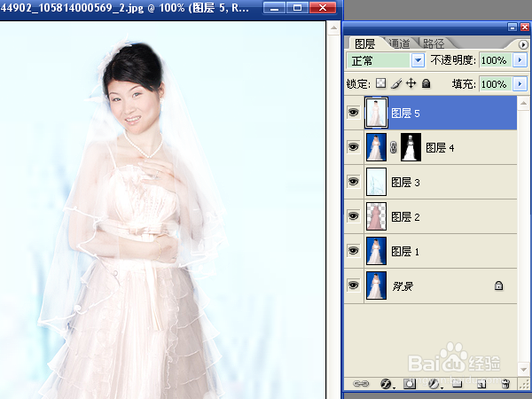Enable lock position move icon
The image size is (532, 399).
pos(411,83)
